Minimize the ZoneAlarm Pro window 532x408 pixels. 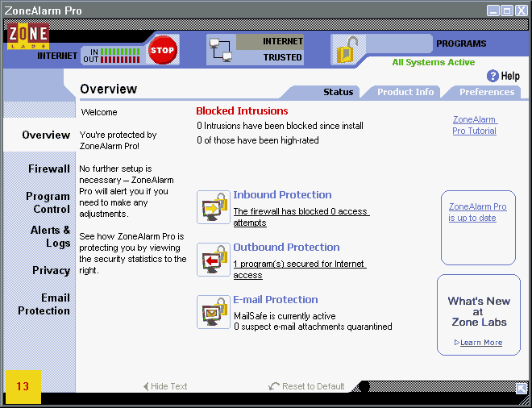click(493, 10)
